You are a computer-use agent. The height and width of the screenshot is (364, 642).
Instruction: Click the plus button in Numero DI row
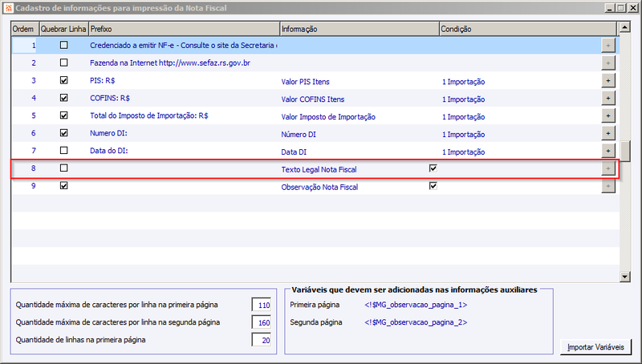point(608,133)
